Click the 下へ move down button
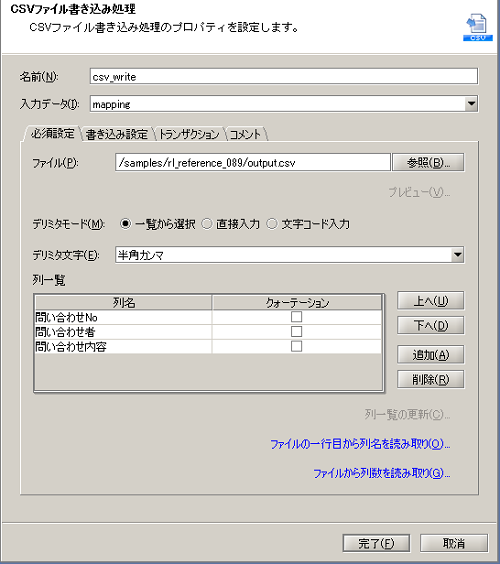 tap(431, 326)
